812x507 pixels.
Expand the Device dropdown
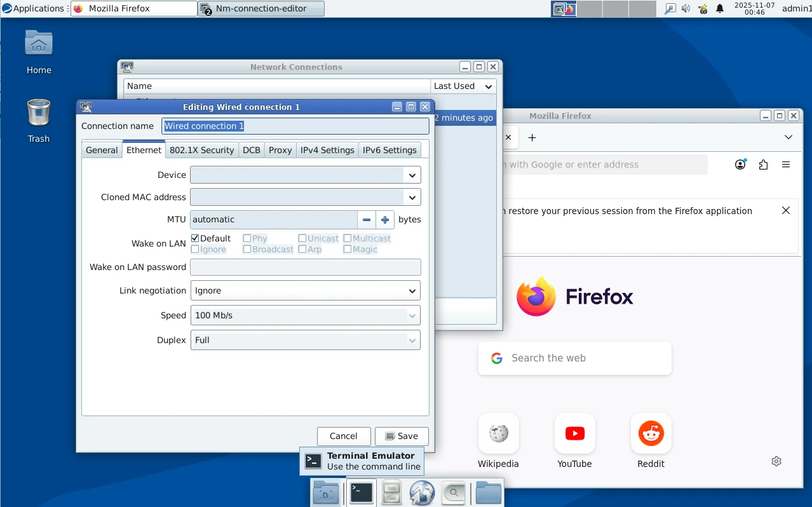pyautogui.click(x=412, y=175)
